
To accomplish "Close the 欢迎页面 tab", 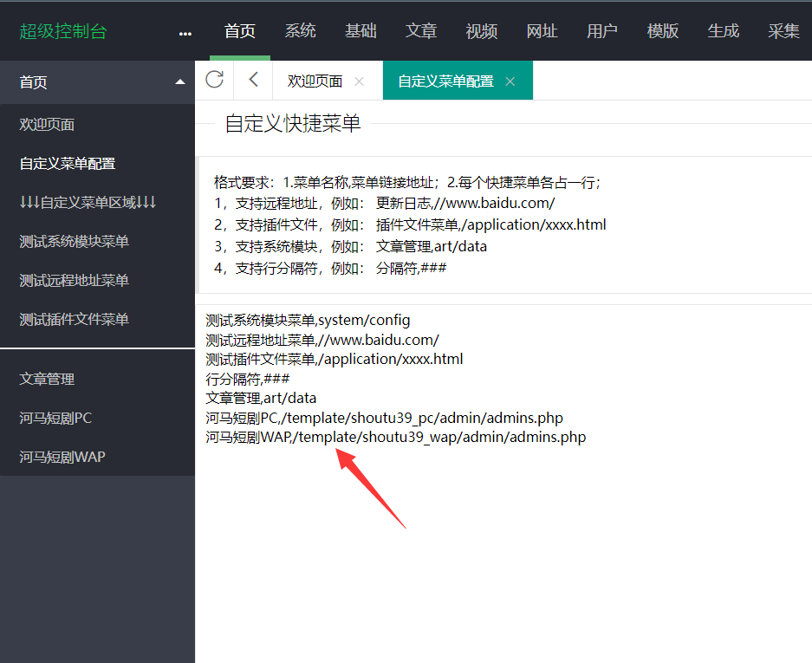I will 359,81.
